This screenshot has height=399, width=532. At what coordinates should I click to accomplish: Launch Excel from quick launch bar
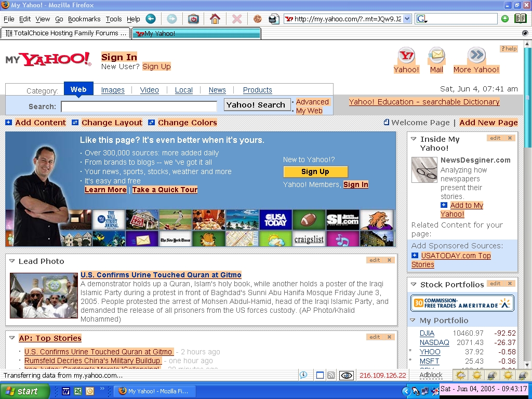pyautogui.click(x=78, y=391)
